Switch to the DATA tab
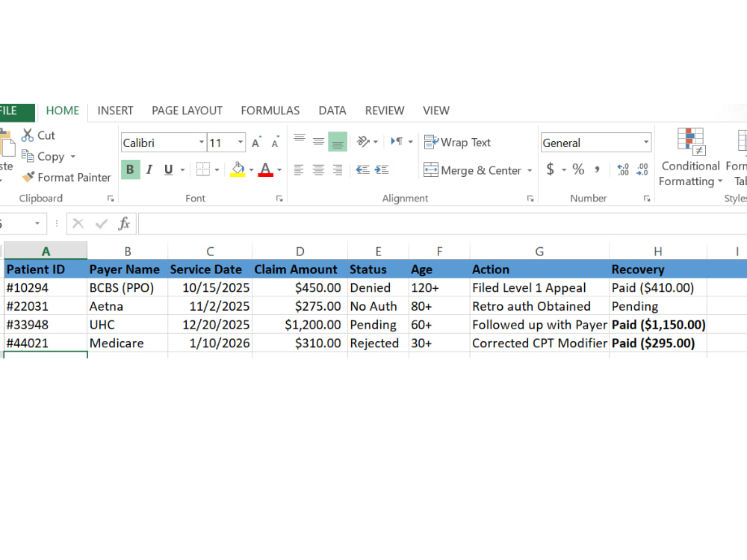Screen dimensions: 747x560 pyautogui.click(x=332, y=111)
